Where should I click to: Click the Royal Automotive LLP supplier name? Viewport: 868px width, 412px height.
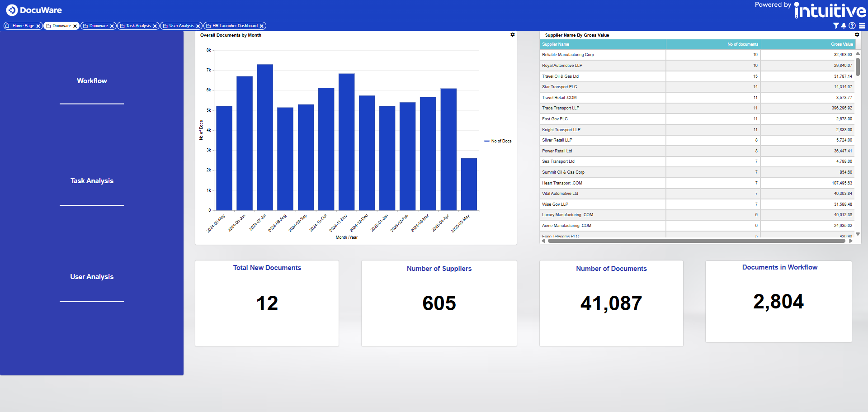tap(562, 66)
